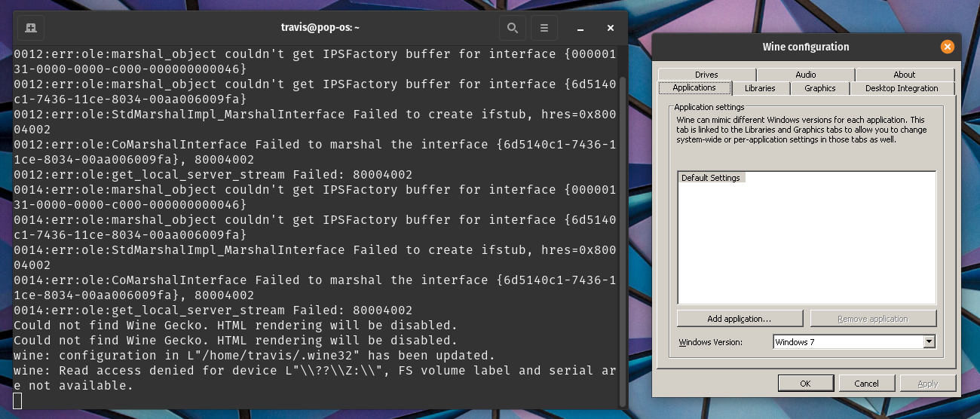Screen dimensions: 980x419
Task: Open new tab icon in terminal header
Action: click(x=31, y=28)
